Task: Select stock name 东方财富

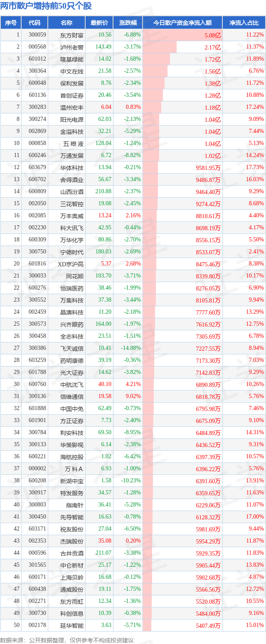Action: 72,35
